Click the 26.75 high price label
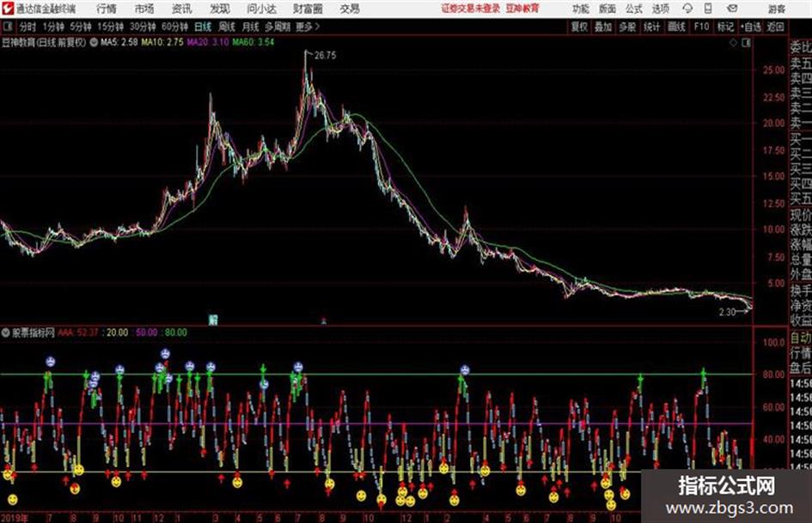This screenshot has height=523, width=812. point(325,56)
